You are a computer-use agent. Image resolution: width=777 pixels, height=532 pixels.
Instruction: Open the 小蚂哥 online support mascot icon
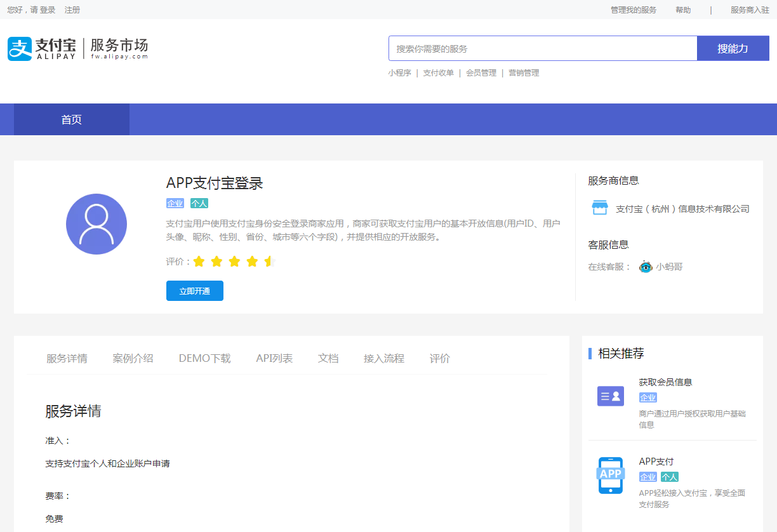[x=646, y=267]
